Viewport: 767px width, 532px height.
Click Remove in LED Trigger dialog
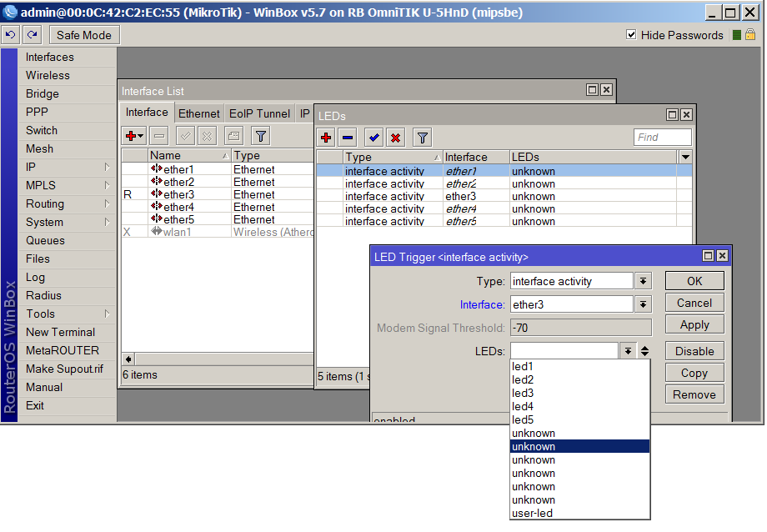pos(694,394)
